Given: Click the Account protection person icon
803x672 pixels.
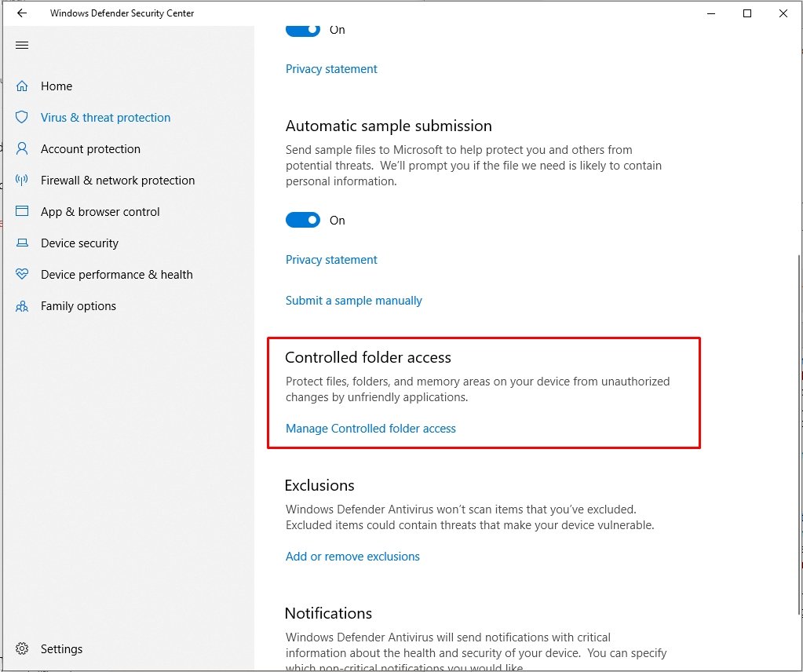Looking at the screenshot, I should (22, 149).
